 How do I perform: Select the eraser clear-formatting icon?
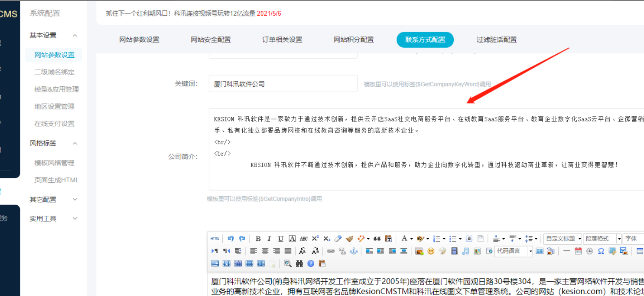tap(338, 239)
